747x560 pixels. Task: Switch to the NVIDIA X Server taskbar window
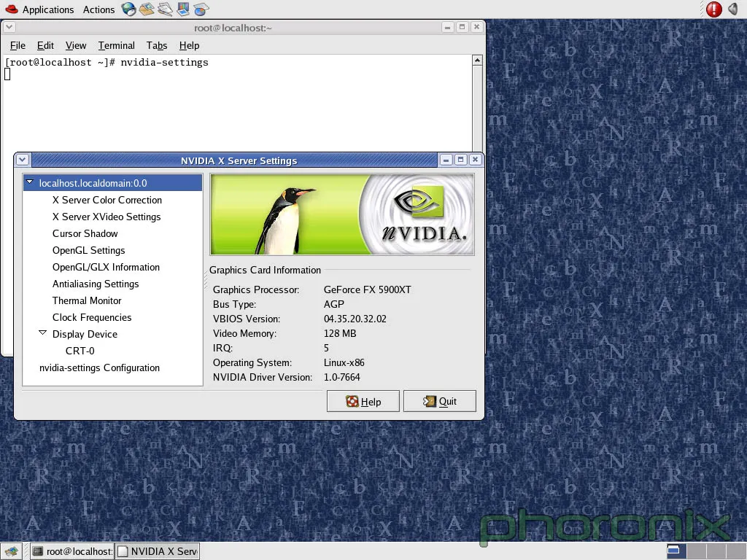click(158, 551)
